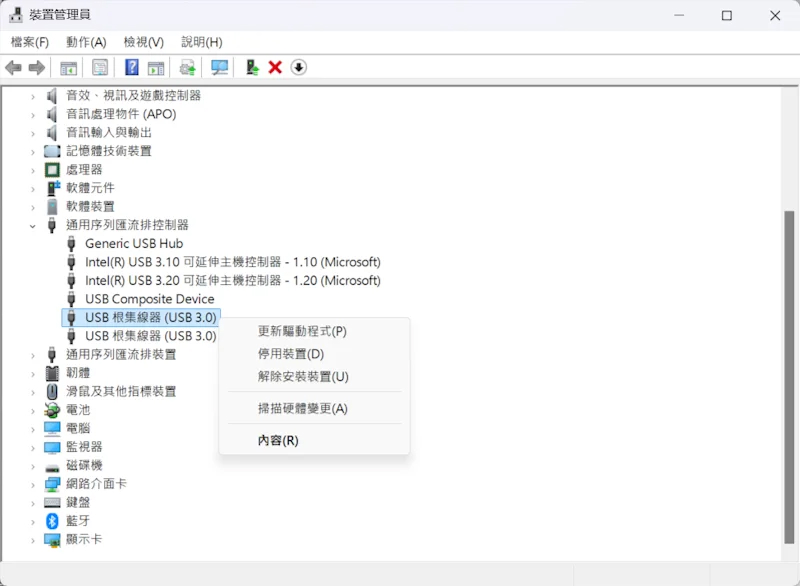Click the 記憶體技術裝置 memory device icon

(52, 151)
